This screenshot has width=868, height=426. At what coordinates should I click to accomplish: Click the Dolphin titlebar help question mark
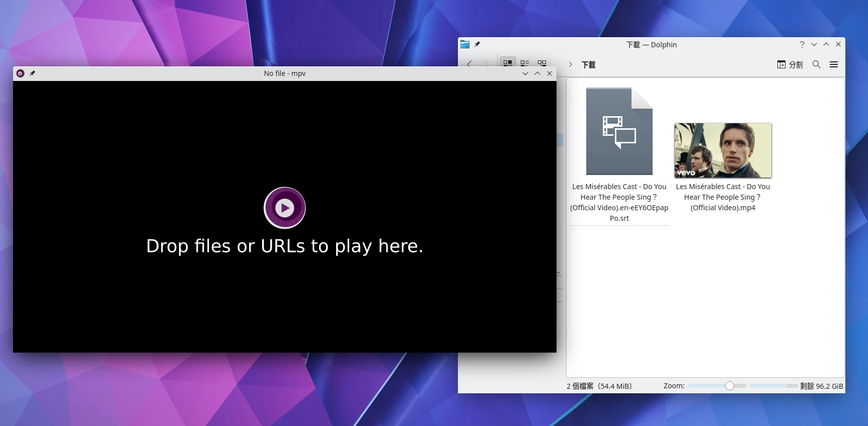tap(802, 44)
